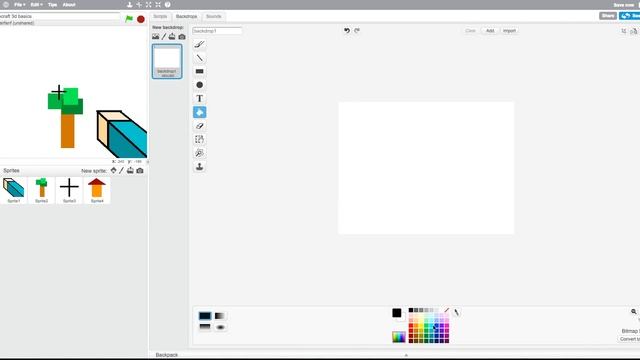Image resolution: width=640 pixels, height=360 pixels.
Task: Click the Block help question mark icon
Action: (167, 5)
